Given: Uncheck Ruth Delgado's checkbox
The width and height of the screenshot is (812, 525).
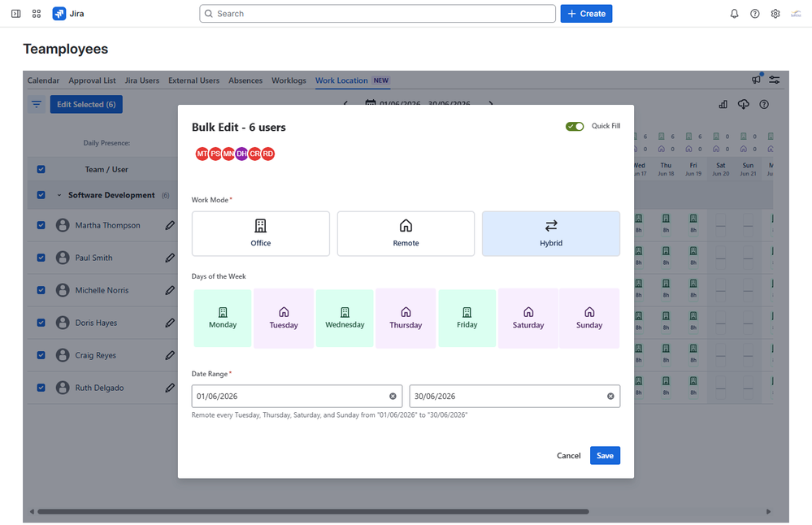Looking at the screenshot, I should [x=41, y=388].
